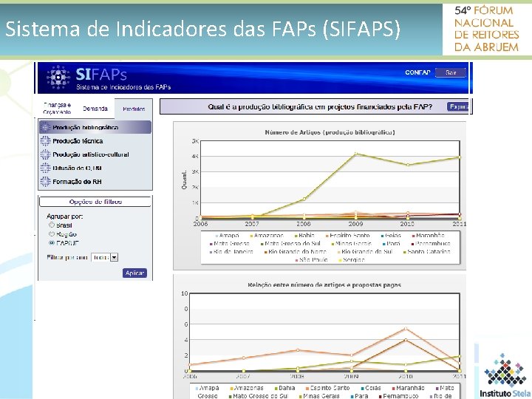532x399 pixels.
Task: Click the 2009 peak point on articles chart
Action: (355, 154)
